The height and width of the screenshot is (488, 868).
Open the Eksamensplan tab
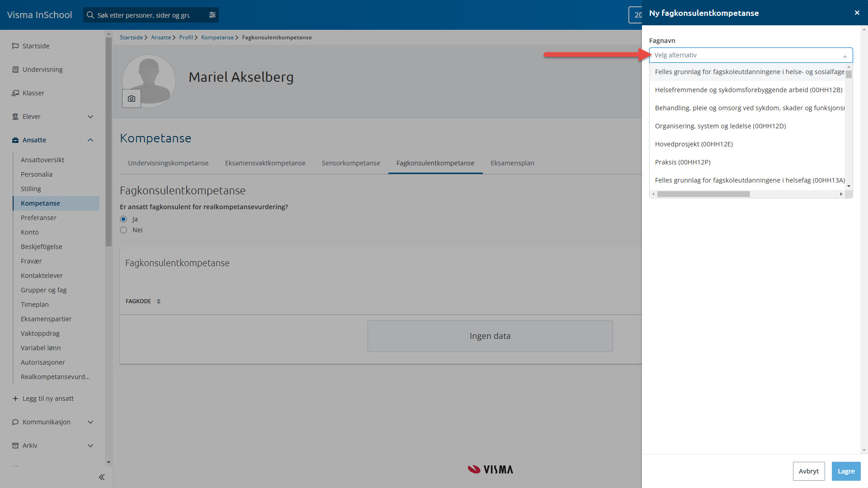512,163
